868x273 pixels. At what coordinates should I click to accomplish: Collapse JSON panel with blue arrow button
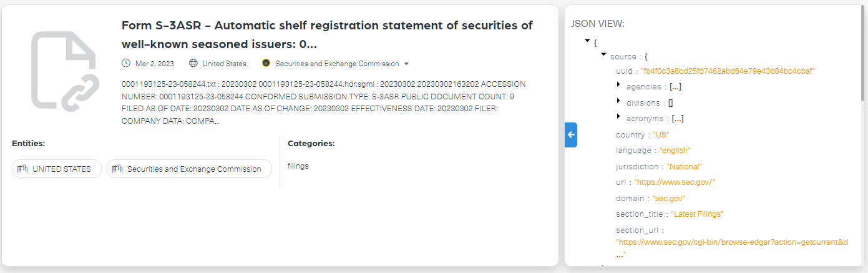(x=571, y=135)
